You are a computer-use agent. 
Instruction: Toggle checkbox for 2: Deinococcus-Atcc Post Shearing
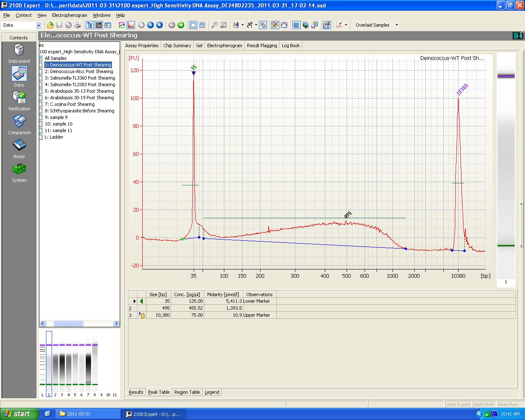click(x=41, y=71)
